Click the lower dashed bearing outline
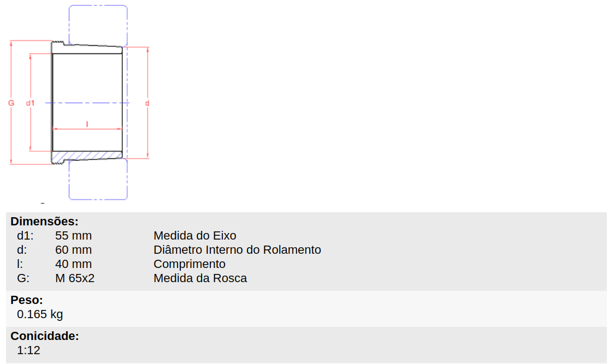This screenshot has height=364, width=608. tap(98, 180)
